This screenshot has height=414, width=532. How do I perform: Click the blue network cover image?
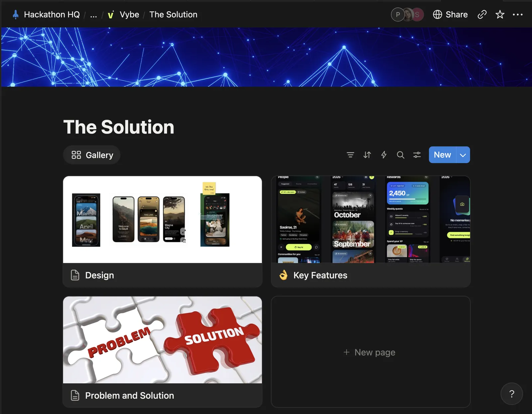(x=266, y=57)
